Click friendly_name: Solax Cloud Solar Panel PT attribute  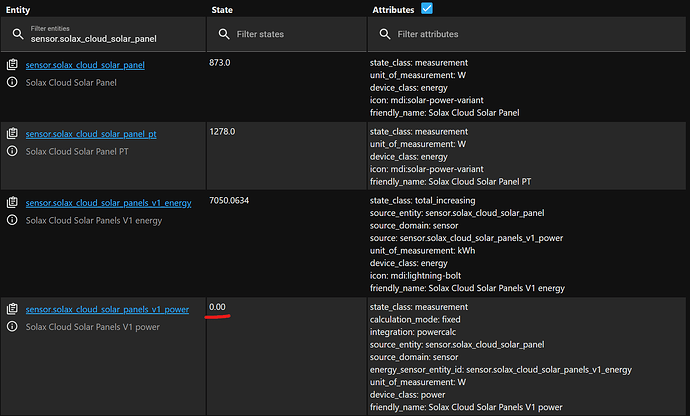[x=451, y=182]
